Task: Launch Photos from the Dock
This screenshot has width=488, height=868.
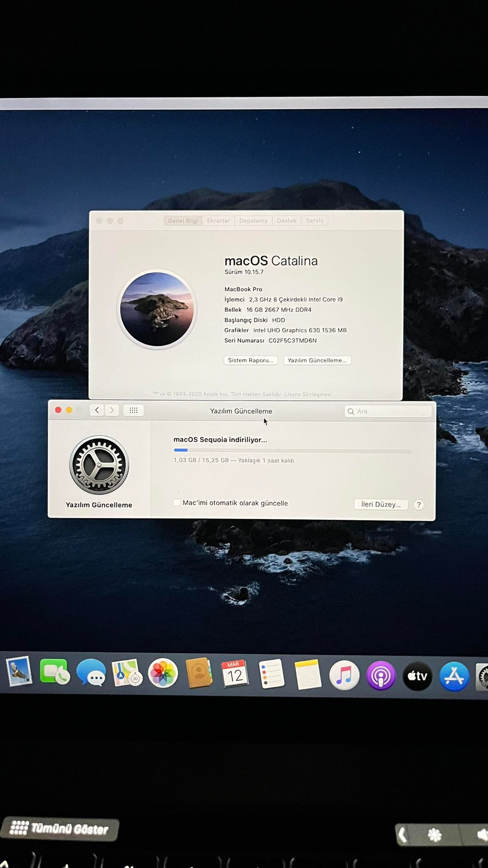Action: [163, 673]
